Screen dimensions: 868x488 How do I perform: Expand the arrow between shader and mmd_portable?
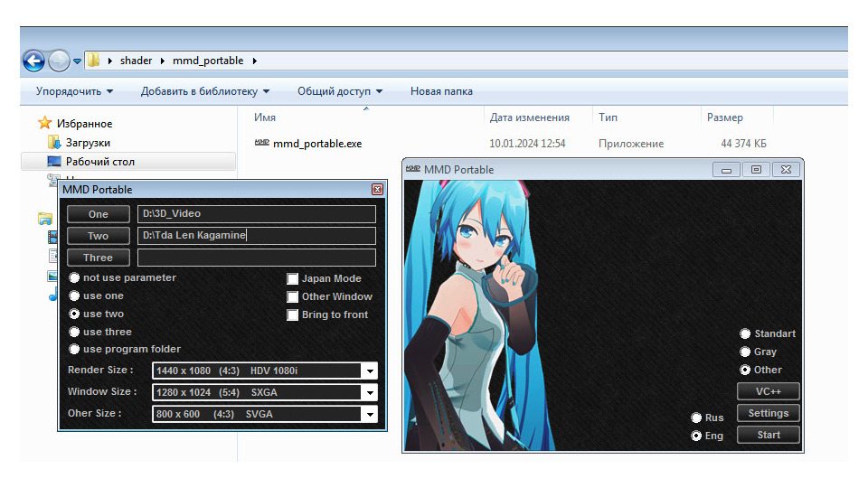[x=163, y=61]
